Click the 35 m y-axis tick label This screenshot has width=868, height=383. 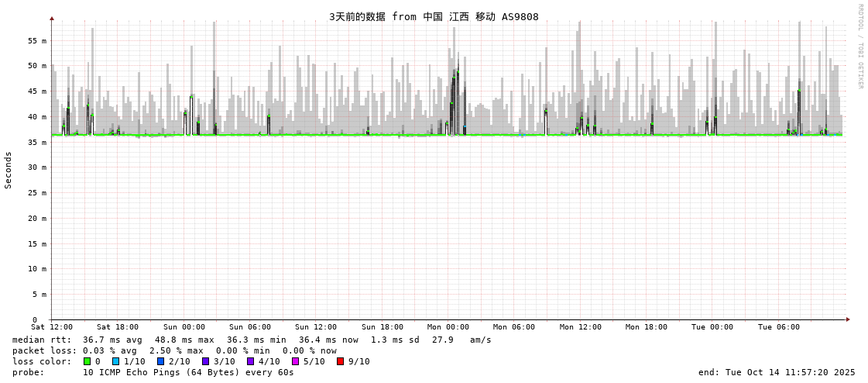(x=38, y=142)
